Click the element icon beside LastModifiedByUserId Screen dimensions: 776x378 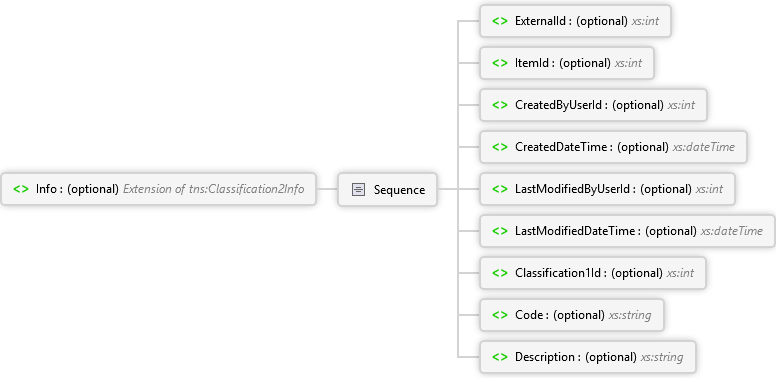pyautogui.click(x=500, y=189)
